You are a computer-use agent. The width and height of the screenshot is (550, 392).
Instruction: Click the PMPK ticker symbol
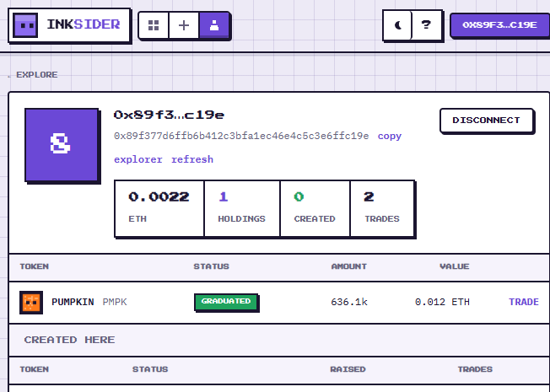pyautogui.click(x=115, y=302)
